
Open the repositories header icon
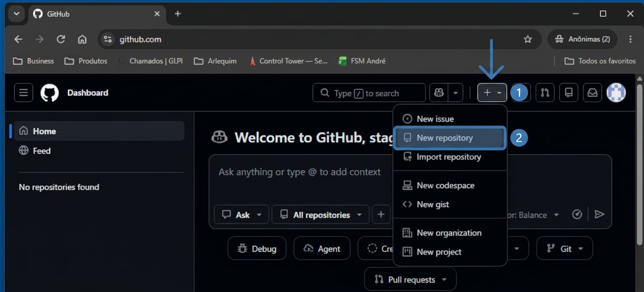click(569, 93)
